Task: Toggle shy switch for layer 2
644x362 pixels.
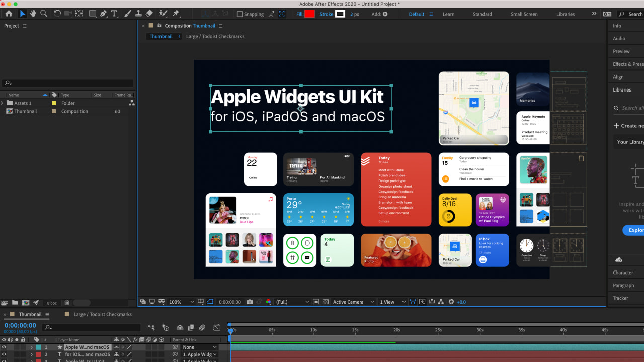Action: (116, 354)
